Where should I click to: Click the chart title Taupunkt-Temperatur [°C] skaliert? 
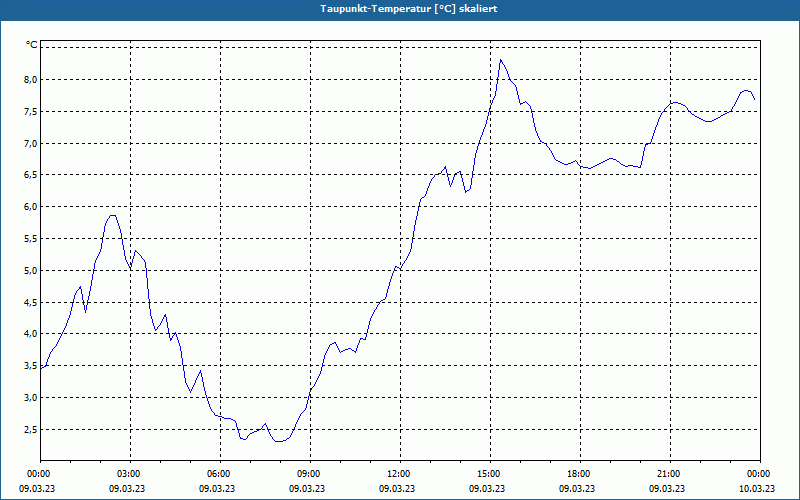coord(409,9)
